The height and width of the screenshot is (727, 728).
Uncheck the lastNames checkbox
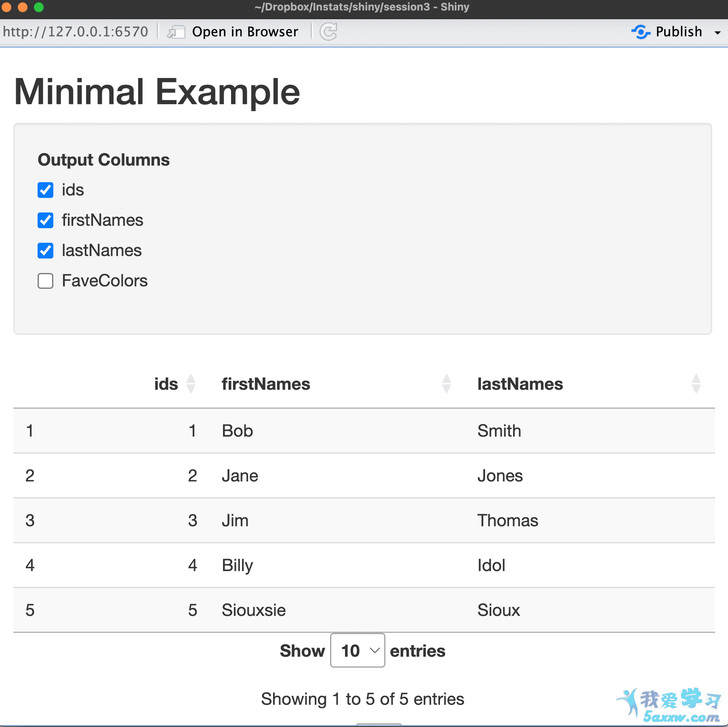pos(45,250)
